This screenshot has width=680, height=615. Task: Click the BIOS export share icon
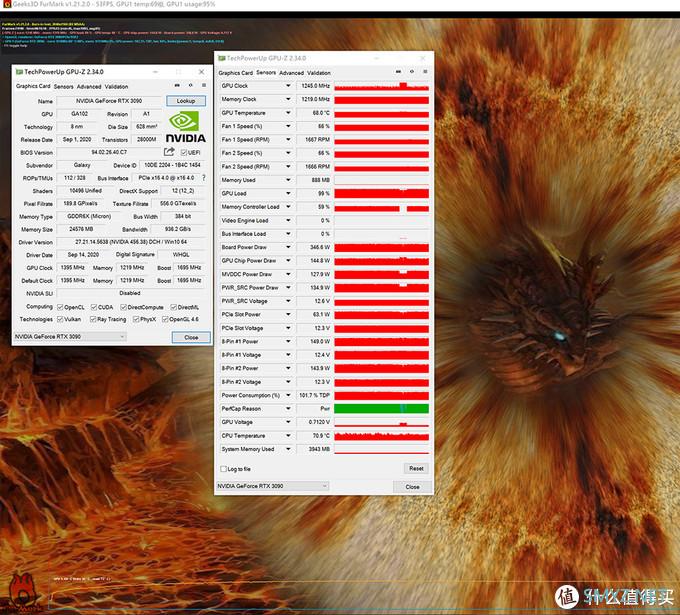(169, 152)
